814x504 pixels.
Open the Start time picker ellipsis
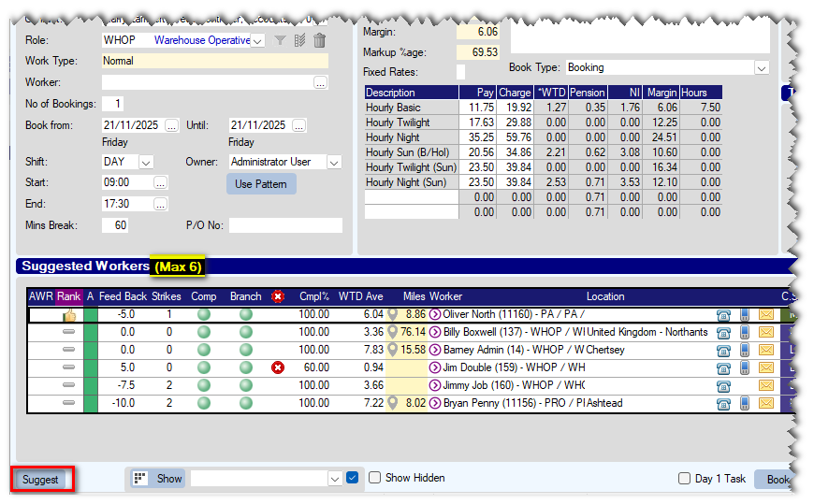coord(160,182)
